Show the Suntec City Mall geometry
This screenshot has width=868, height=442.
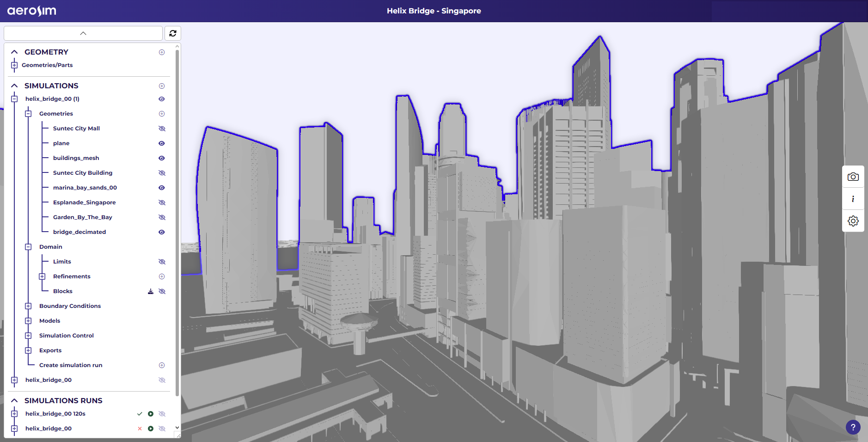(162, 129)
